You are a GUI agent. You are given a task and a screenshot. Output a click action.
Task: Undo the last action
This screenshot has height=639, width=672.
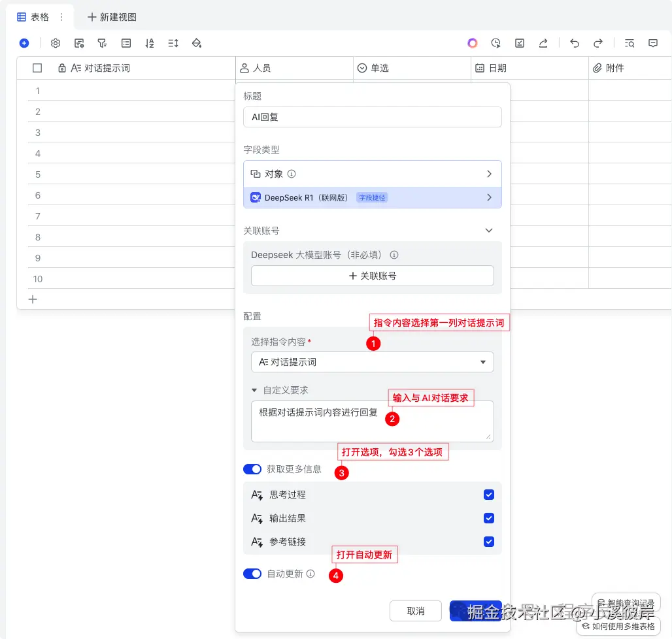point(575,43)
